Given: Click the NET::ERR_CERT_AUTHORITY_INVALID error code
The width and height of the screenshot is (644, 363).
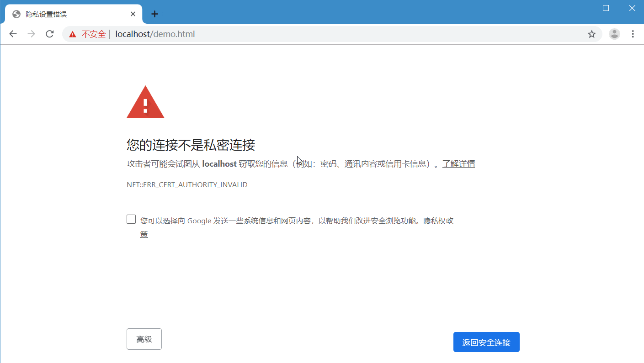Looking at the screenshot, I should point(187,185).
